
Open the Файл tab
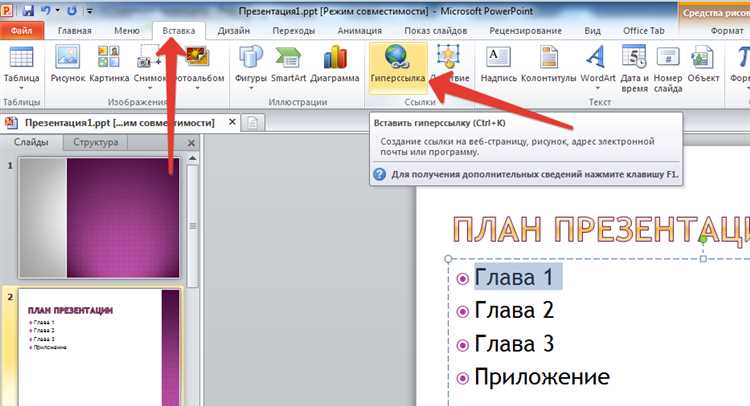tap(22, 31)
